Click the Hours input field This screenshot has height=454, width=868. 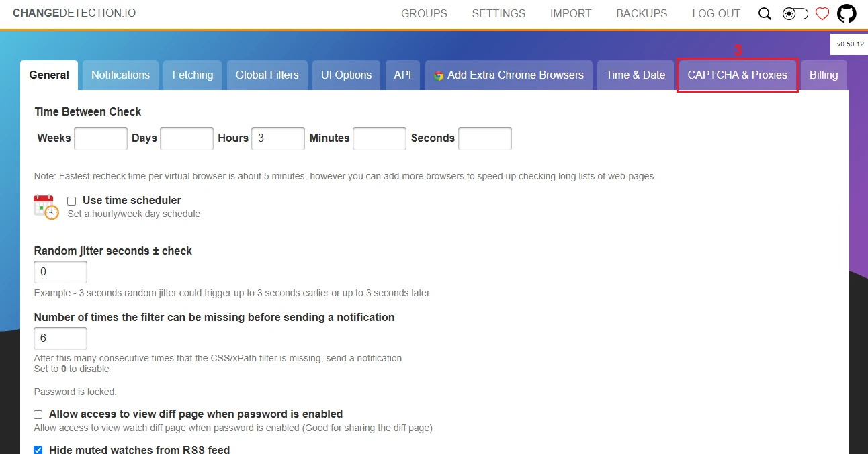click(x=278, y=138)
